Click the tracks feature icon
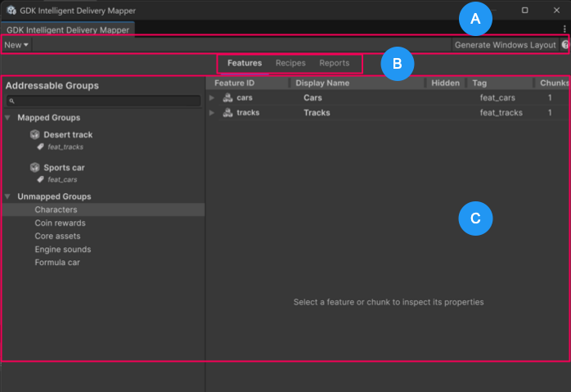This screenshot has width=571, height=392. [228, 113]
